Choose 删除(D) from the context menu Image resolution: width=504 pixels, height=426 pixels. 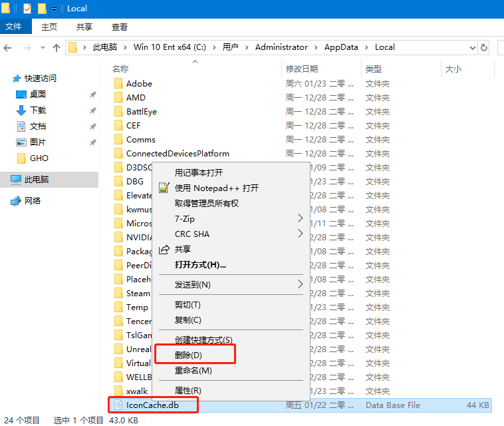(x=188, y=355)
